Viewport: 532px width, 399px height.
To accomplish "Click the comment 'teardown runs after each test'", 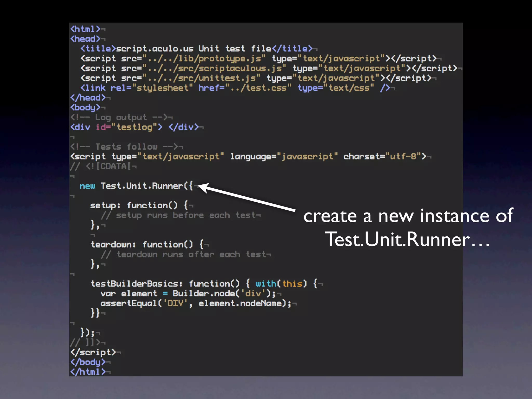I will (183, 255).
